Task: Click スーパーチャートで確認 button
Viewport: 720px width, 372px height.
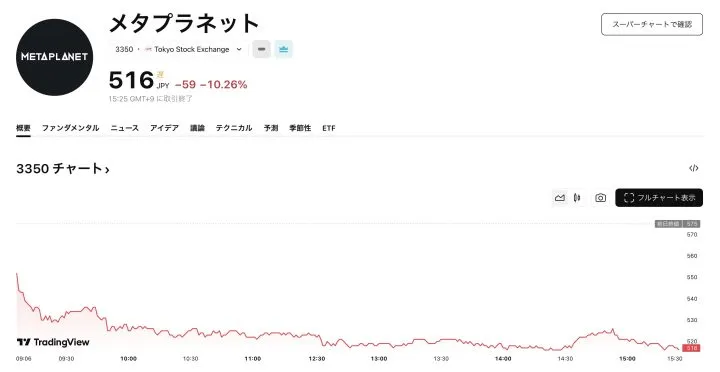Action: [652, 24]
